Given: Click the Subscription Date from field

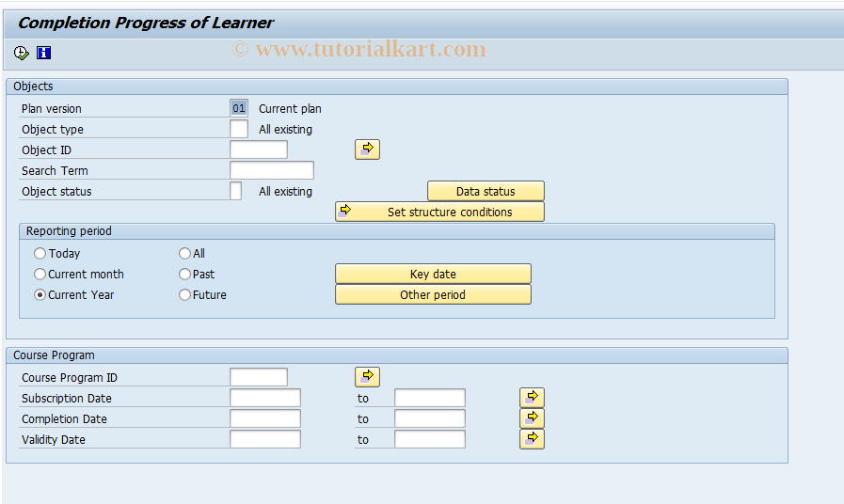Looking at the screenshot, I should (264, 398).
